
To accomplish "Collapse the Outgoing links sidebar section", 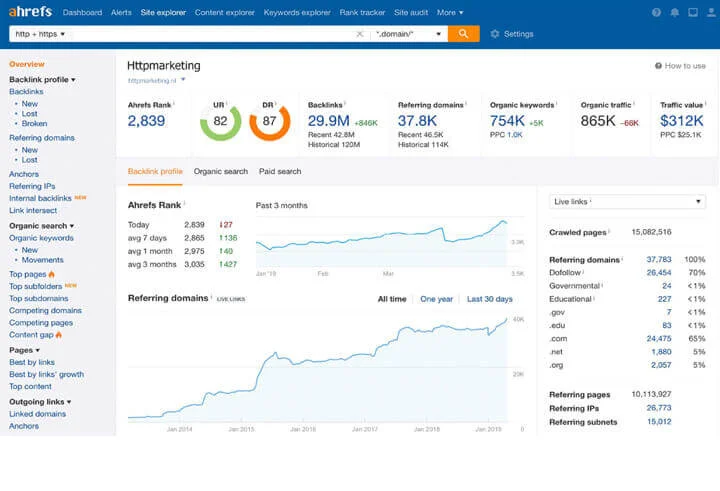I will coord(40,402).
